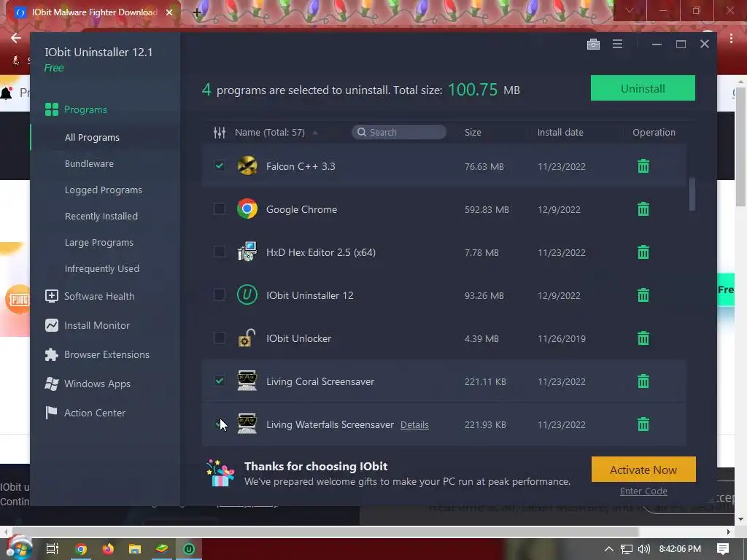Open the hamburger options menu
The height and width of the screenshot is (560, 747).
[617, 44]
